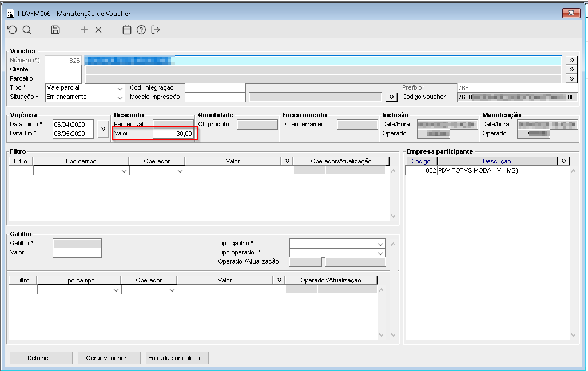Add a new record with the plus icon
The width and height of the screenshot is (588, 371).
point(84,30)
